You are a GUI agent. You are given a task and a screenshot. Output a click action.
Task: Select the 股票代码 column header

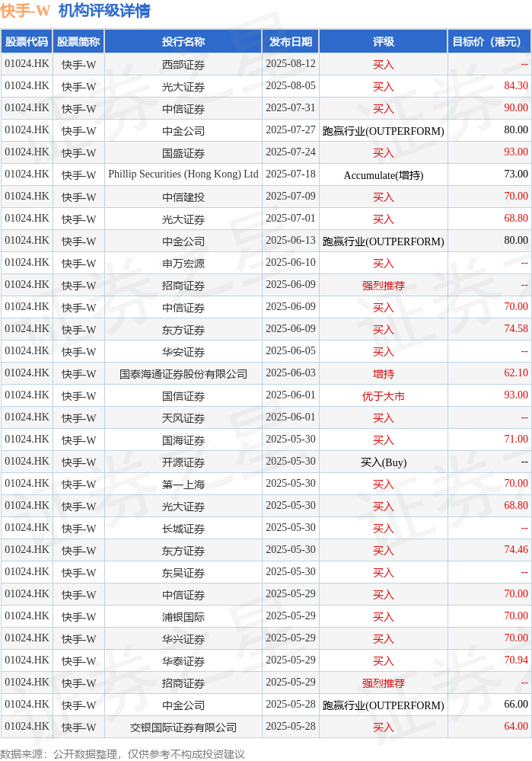point(27,42)
